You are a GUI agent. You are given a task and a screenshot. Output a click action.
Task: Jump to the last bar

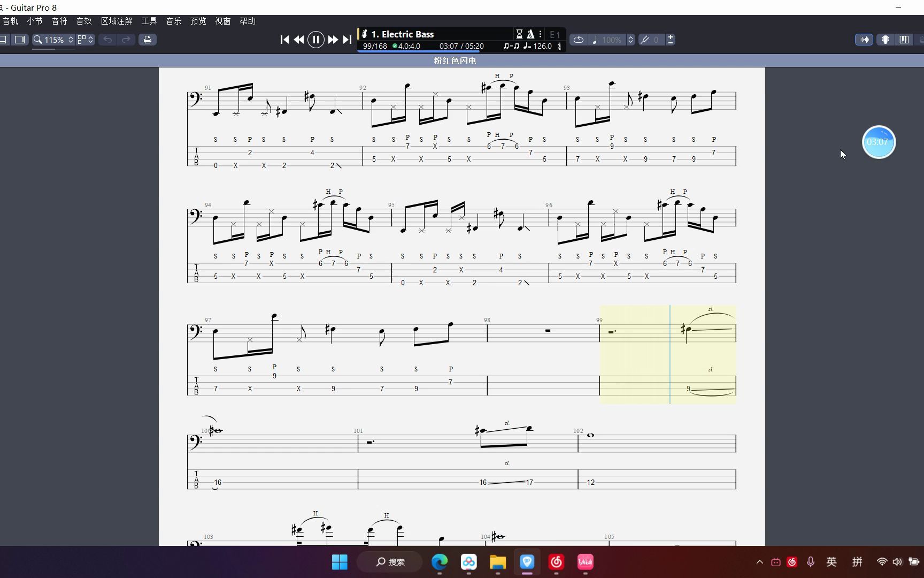[347, 40]
